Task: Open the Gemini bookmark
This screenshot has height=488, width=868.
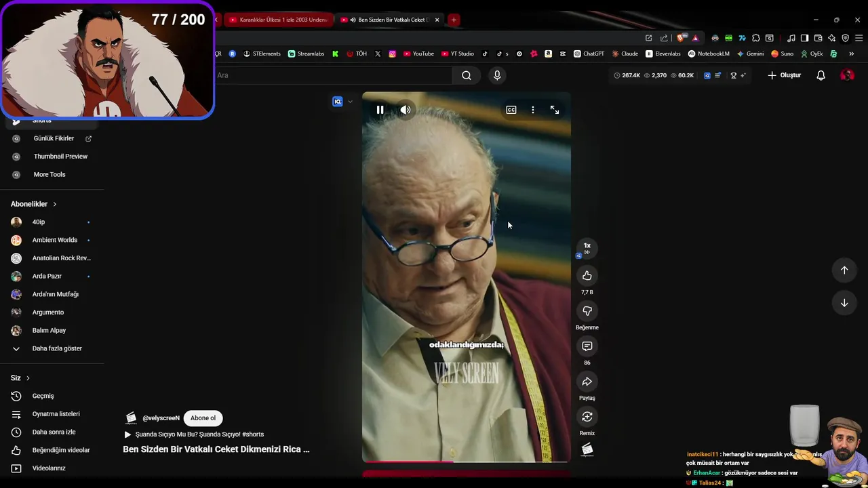Action: pos(750,54)
